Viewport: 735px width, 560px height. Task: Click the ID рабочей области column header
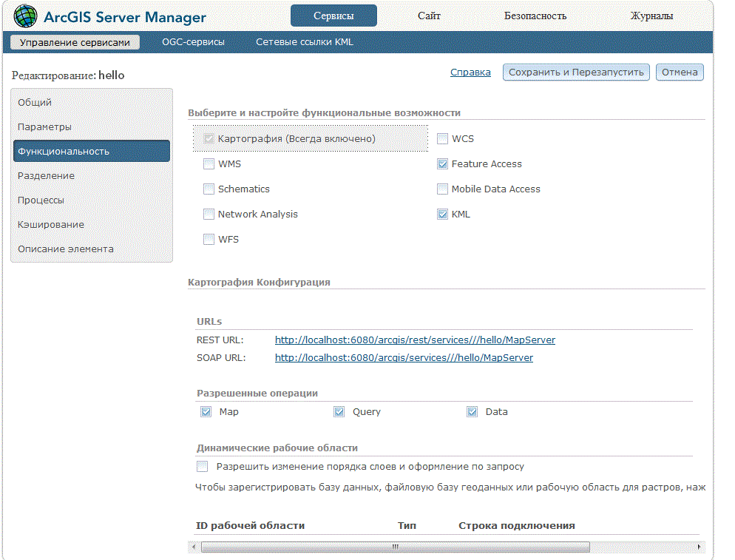tap(251, 526)
